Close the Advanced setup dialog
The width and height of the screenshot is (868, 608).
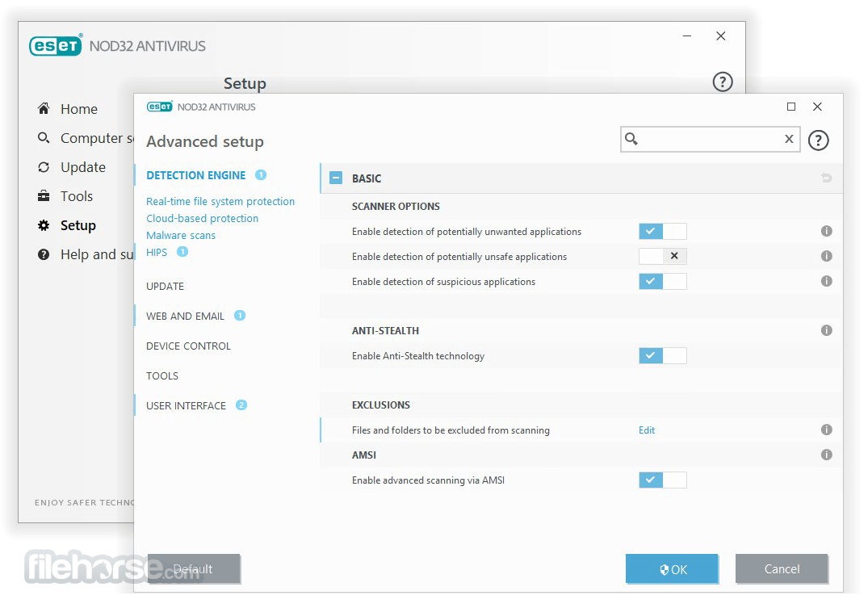pos(817,107)
